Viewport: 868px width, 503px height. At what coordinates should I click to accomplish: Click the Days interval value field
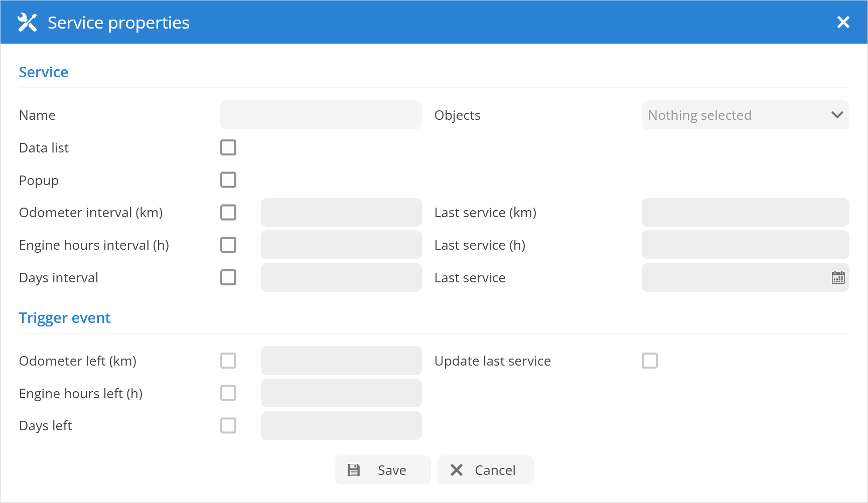(x=341, y=277)
